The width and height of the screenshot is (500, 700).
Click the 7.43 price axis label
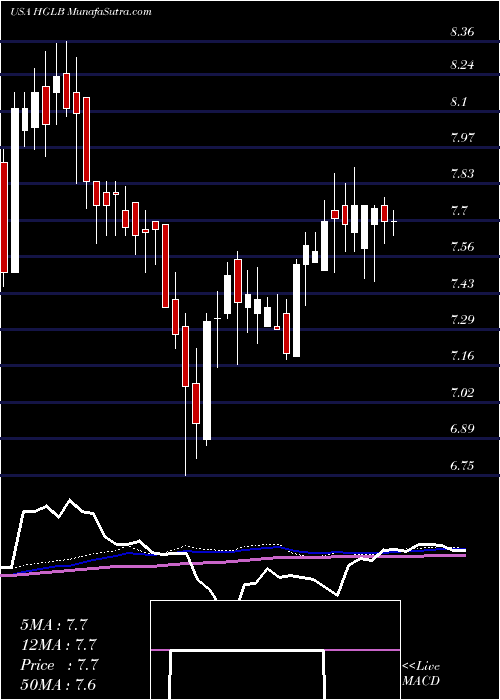click(462, 283)
